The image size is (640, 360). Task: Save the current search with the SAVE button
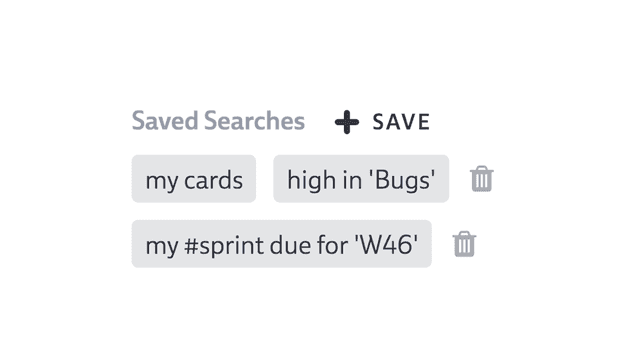tap(382, 122)
